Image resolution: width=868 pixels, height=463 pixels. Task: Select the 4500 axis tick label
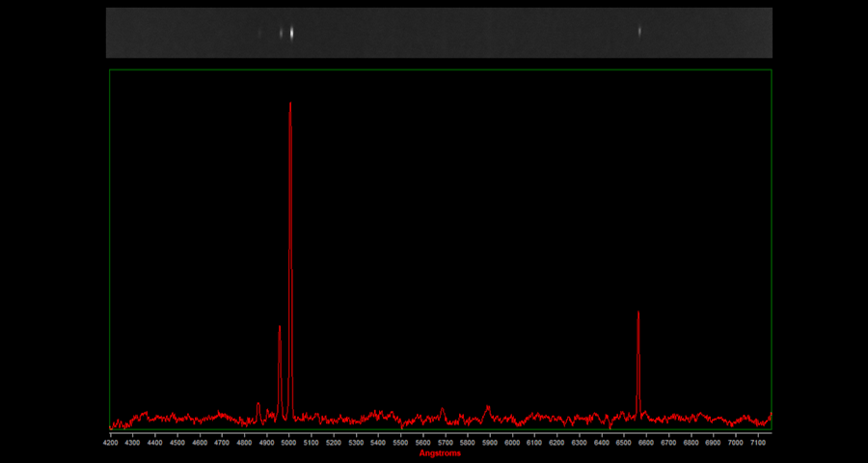click(x=176, y=443)
